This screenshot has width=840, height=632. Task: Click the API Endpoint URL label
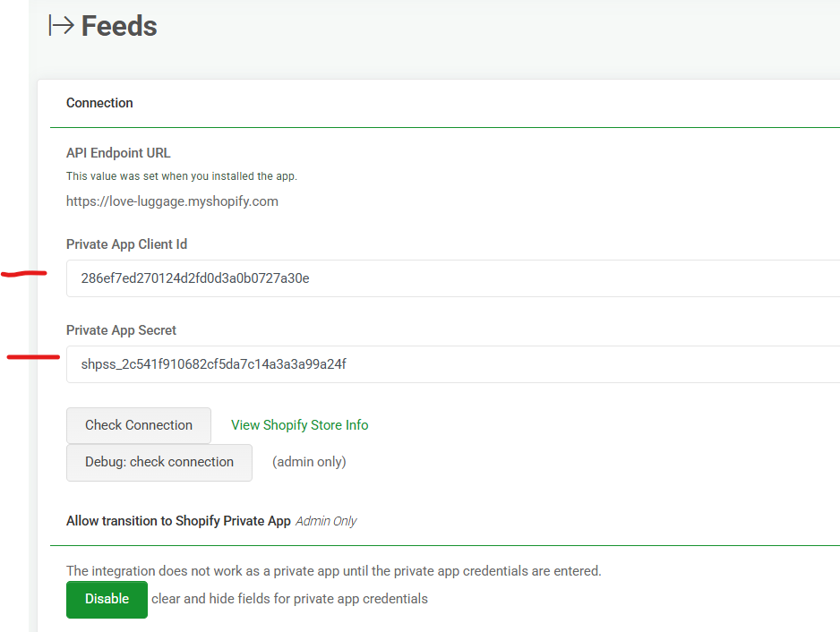click(118, 153)
